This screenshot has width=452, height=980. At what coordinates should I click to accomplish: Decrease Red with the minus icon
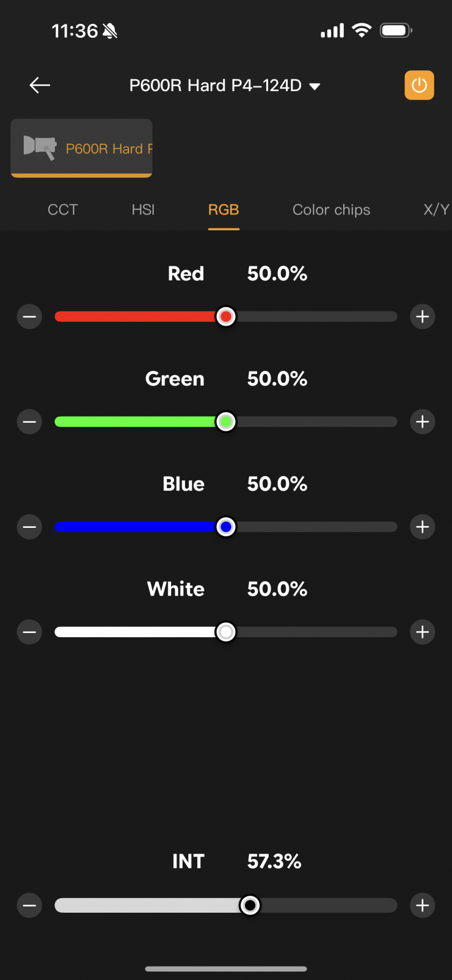(29, 316)
